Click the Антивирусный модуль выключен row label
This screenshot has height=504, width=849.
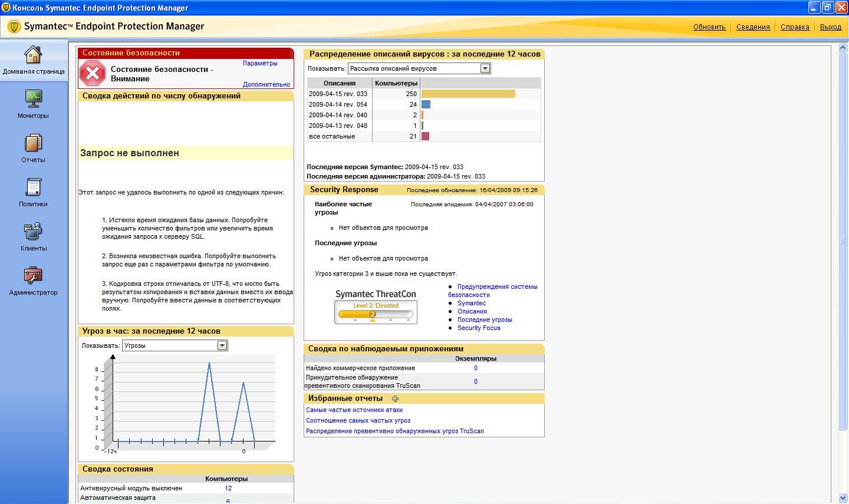click(x=131, y=488)
